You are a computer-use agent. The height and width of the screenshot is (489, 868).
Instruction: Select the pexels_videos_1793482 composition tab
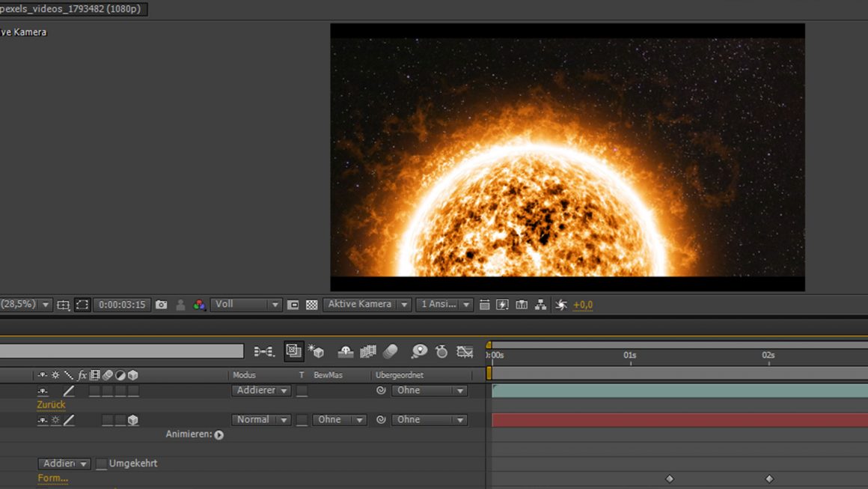point(71,9)
